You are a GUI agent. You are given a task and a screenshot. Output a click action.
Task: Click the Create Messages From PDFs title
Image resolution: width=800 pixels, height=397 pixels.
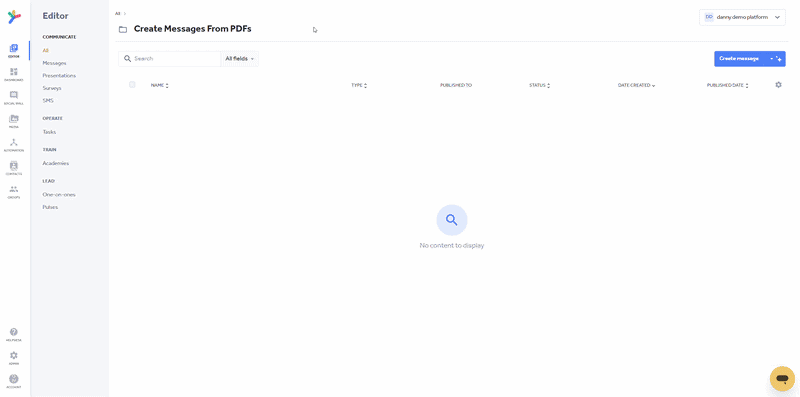pos(192,29)
